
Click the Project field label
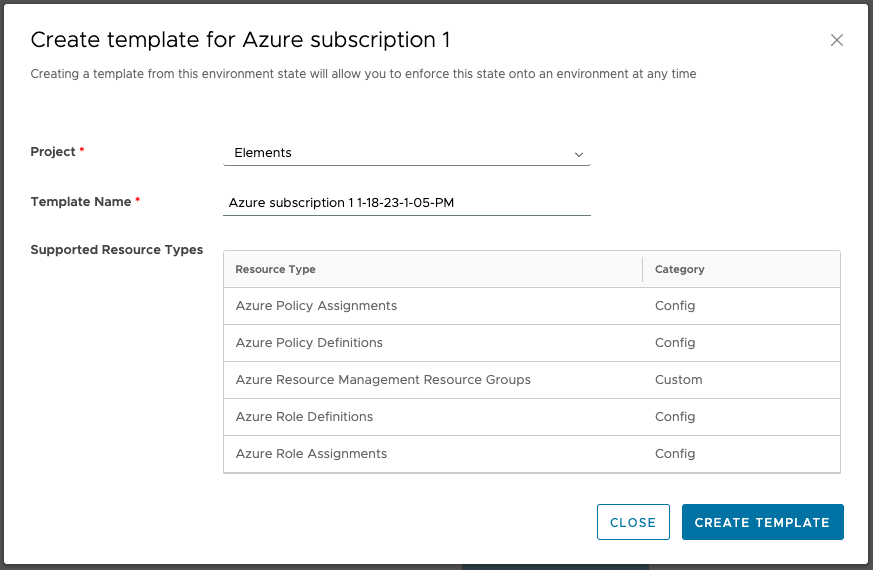pos(53,152)
